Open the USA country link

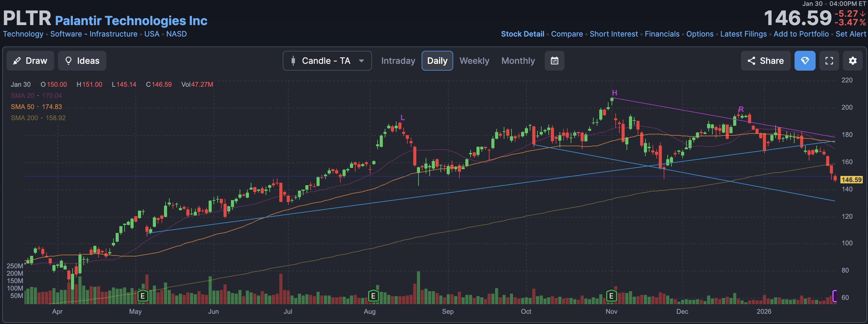pyautogui.click(x=152, y=34)
